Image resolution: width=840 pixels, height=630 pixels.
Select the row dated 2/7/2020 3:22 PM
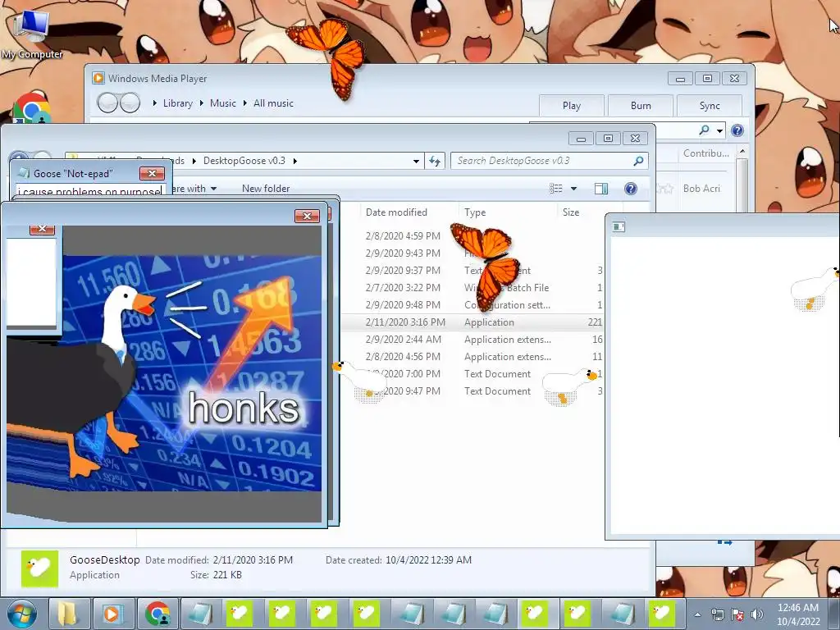point(472,288)
